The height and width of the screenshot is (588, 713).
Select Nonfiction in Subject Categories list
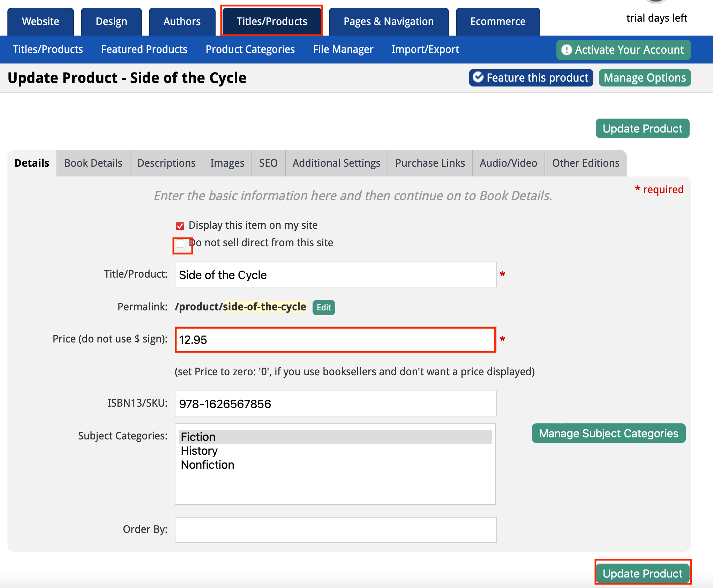tap(207, 465)
